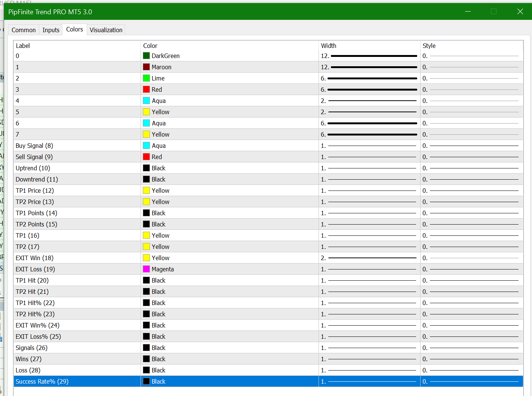The image size is (532, 396).
Task: Click the Yellow swatch for EXIT Win (18)
Action: 147,258
